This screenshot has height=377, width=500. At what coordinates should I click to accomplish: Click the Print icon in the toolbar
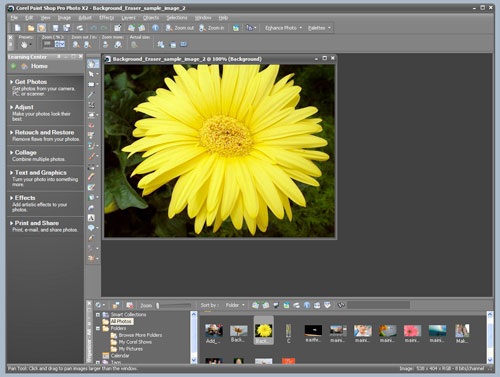click(80, 28)
